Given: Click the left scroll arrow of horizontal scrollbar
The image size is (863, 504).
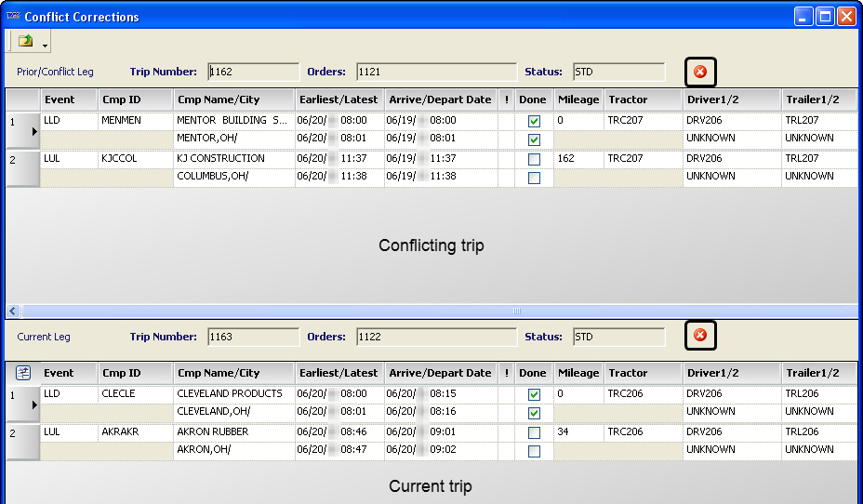Looking at the screenshot, I should (x=13, y=311).
